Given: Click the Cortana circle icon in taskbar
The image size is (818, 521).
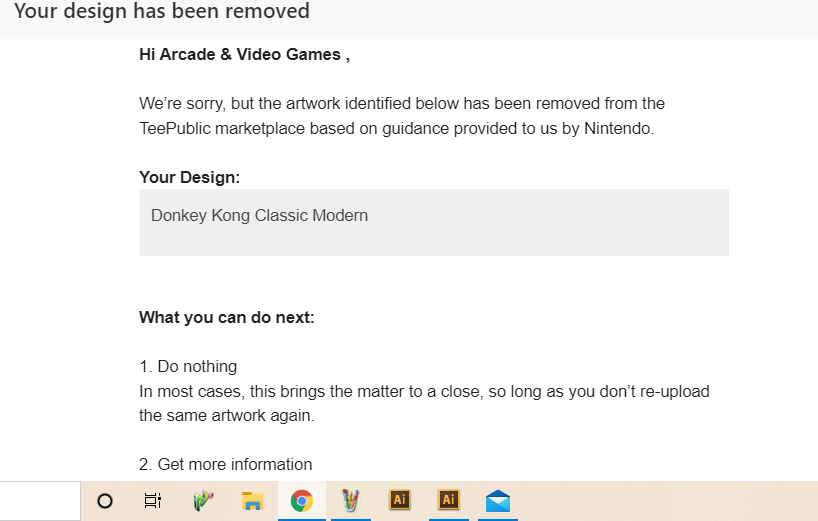Looking at the screenshot, I should 105,501.
